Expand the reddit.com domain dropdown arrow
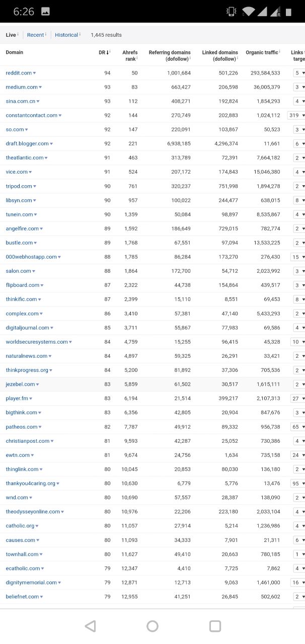305x644 pixels. pyautogui.click(x=34, y=73)
